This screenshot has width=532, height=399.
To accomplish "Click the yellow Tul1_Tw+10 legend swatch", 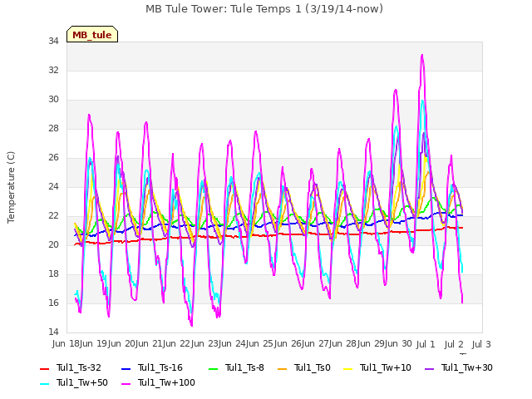I will 347,369.
